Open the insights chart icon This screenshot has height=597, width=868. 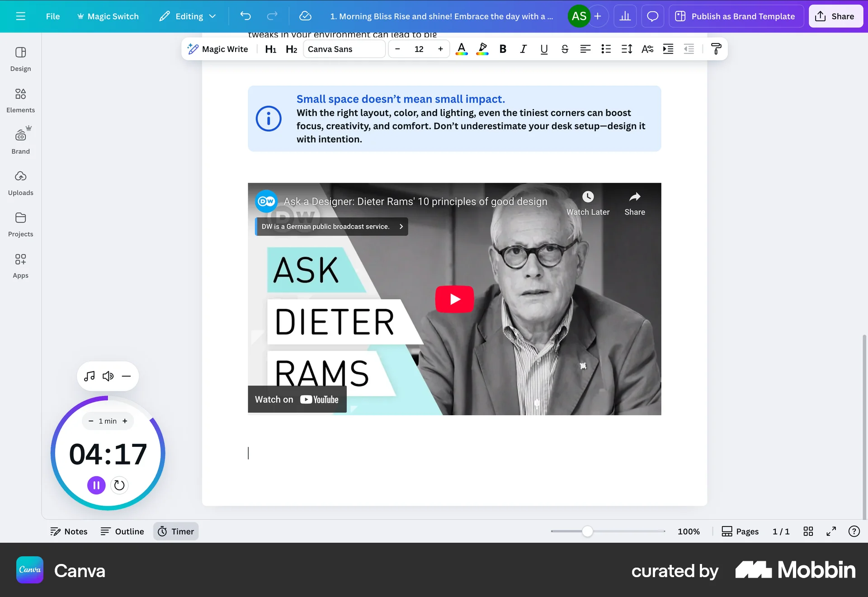coord(625,16)
